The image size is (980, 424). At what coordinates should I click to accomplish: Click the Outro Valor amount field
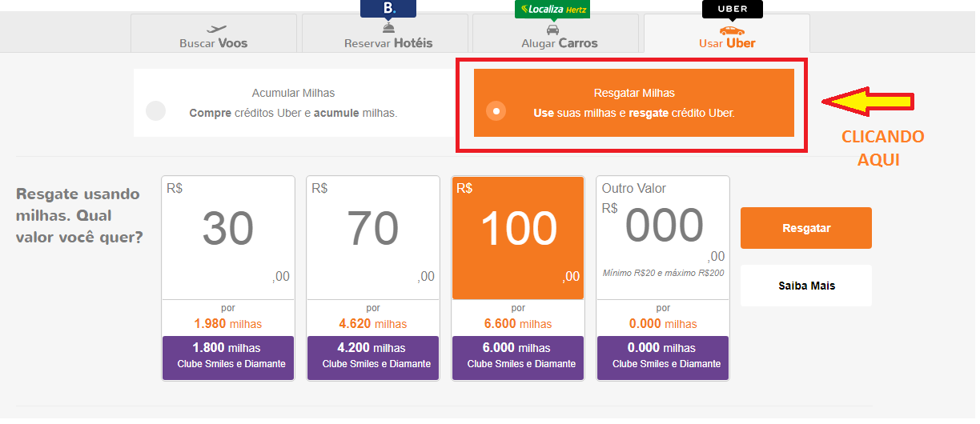(x=664, y=227)
